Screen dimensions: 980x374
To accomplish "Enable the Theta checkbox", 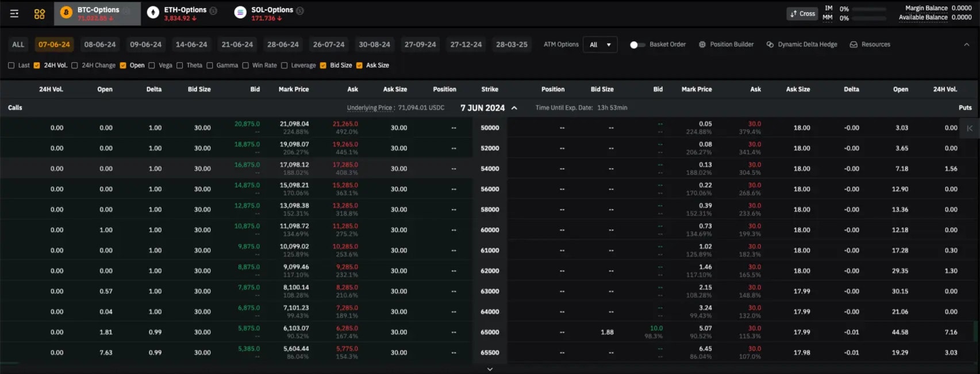I will (x=180, y=66).
